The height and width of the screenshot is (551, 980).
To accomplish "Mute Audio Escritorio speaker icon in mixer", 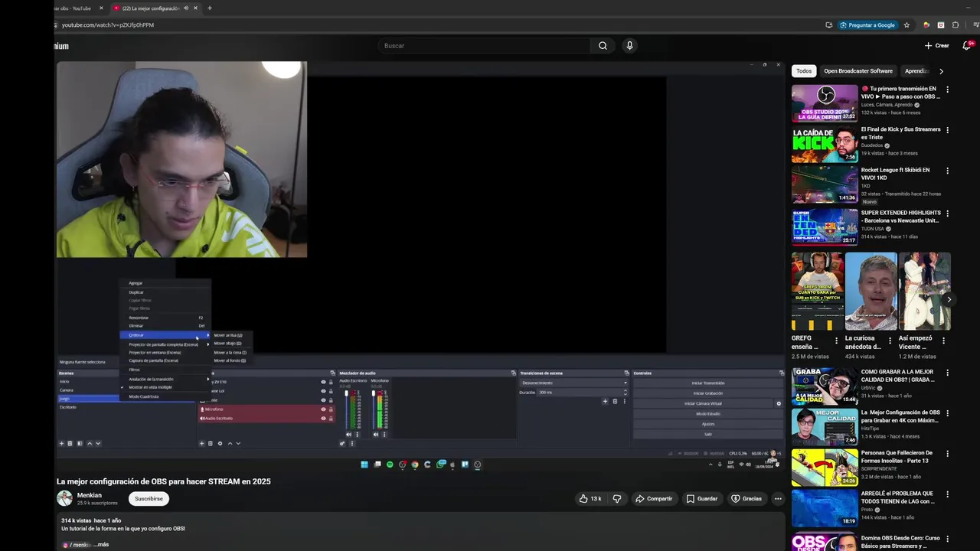I will pyautogui.click(x=348, y=435).
